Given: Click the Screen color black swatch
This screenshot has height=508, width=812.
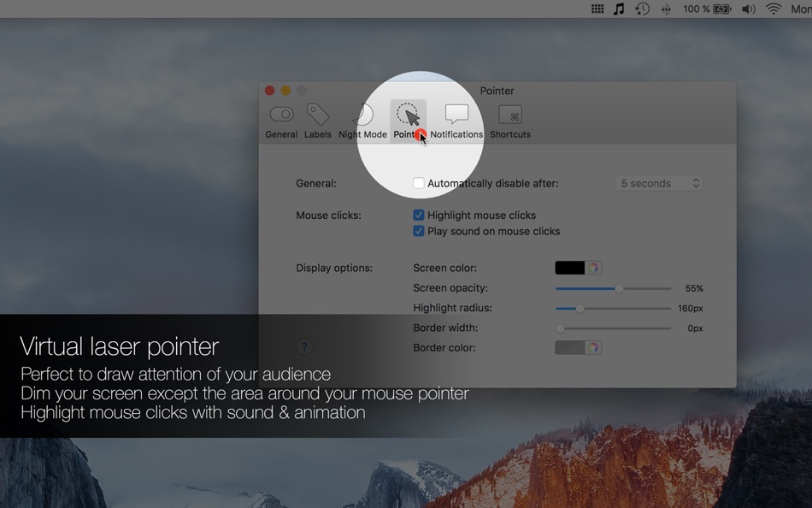Looking at the screenshot, I should tap(569, 268).
